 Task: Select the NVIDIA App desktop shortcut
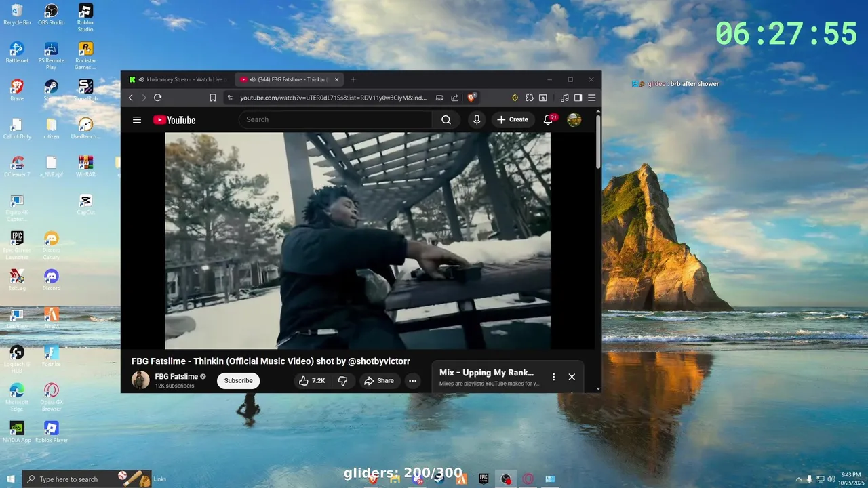coord(17,432)
